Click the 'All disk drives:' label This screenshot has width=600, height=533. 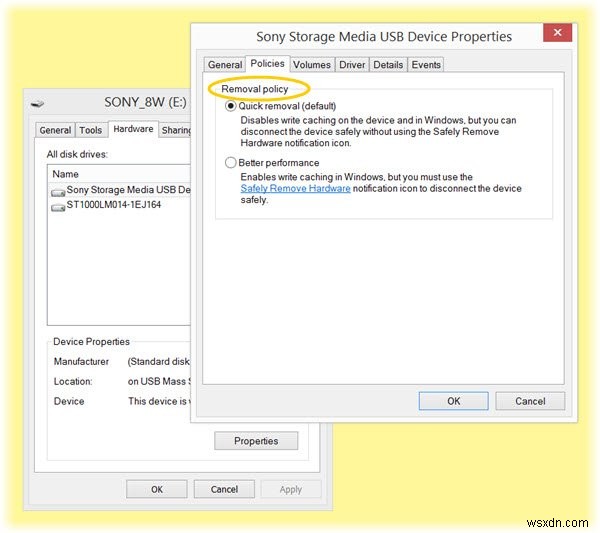click(x=77, y=154)
